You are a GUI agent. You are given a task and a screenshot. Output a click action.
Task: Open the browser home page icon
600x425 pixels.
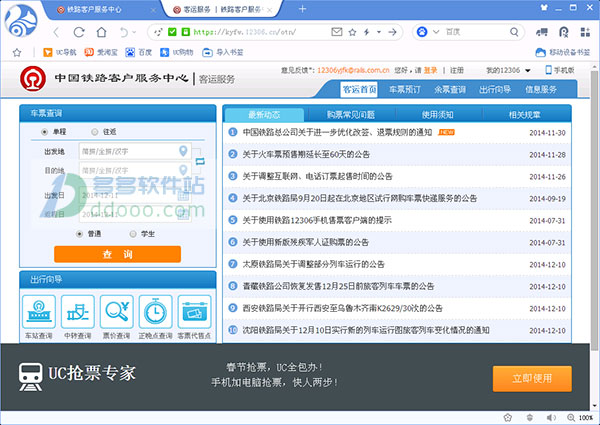(x=101, y=33)
